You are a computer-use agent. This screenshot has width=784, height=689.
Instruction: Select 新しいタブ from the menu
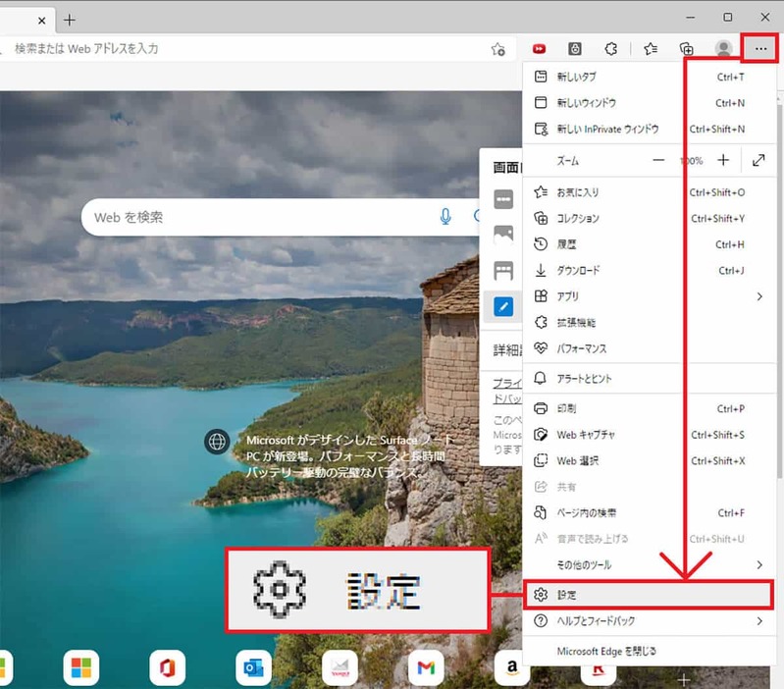(649, 77)
